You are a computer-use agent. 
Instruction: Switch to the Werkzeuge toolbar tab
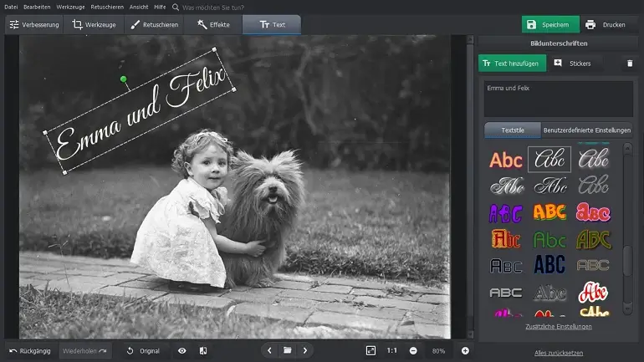pyautogui.click(x=94, y=24)
